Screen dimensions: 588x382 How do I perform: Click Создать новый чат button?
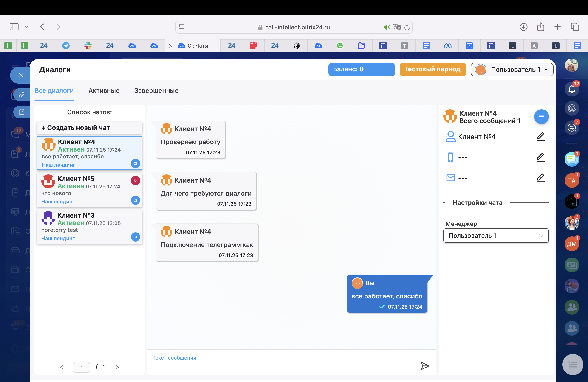[x=89, y=128]
